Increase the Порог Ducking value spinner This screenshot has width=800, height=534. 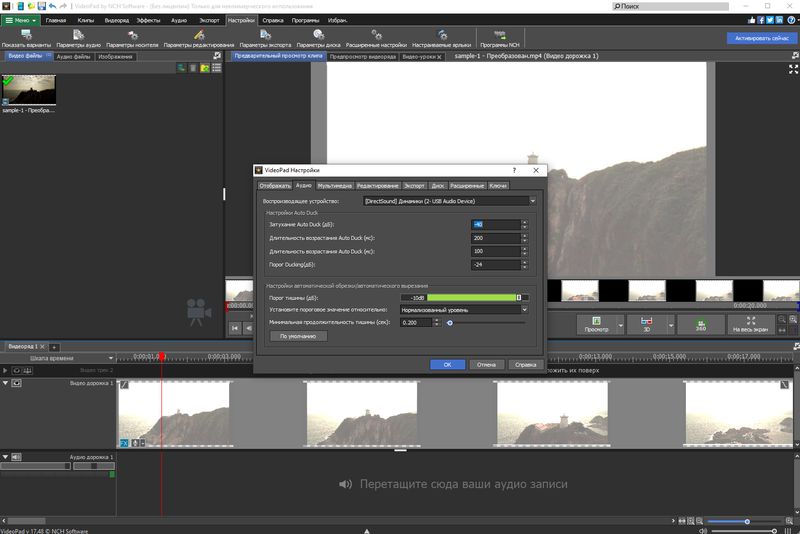tap(522, 262)
